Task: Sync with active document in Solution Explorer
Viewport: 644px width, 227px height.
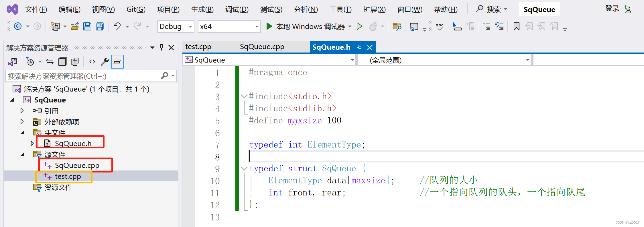Action: (x=50, y=62)
